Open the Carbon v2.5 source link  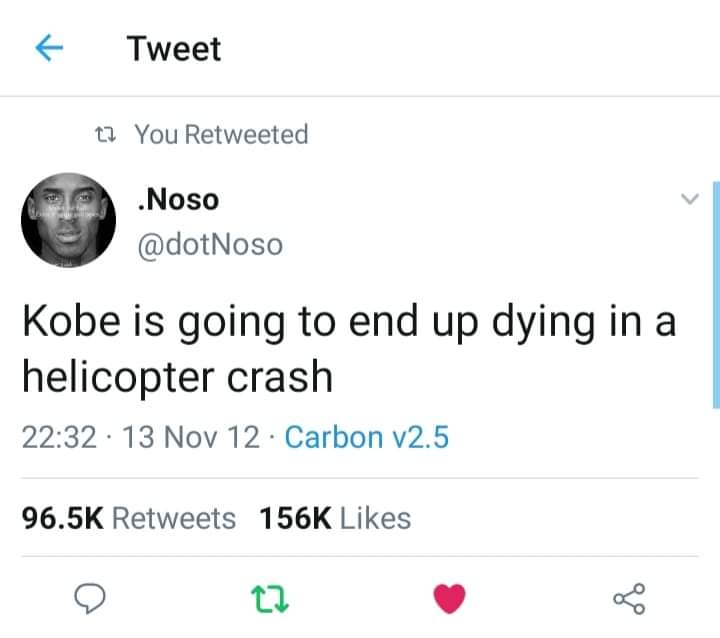[366, 437]
